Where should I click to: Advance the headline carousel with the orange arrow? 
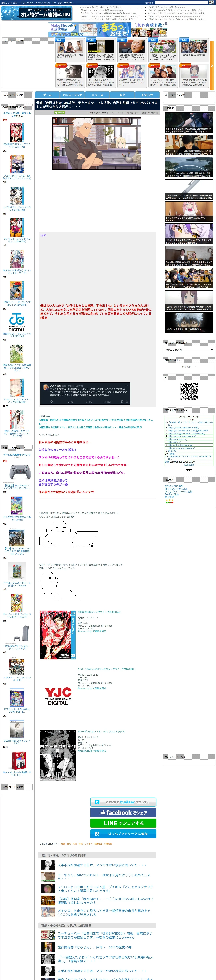212,65
